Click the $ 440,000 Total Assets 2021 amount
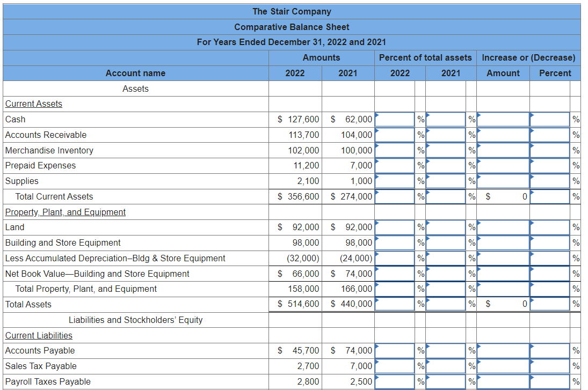 point(351,304)
